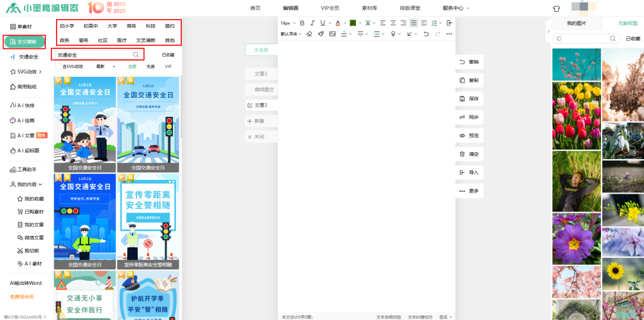
Task: Switch to the 无版权图 tab
Action: pos(627,23)
